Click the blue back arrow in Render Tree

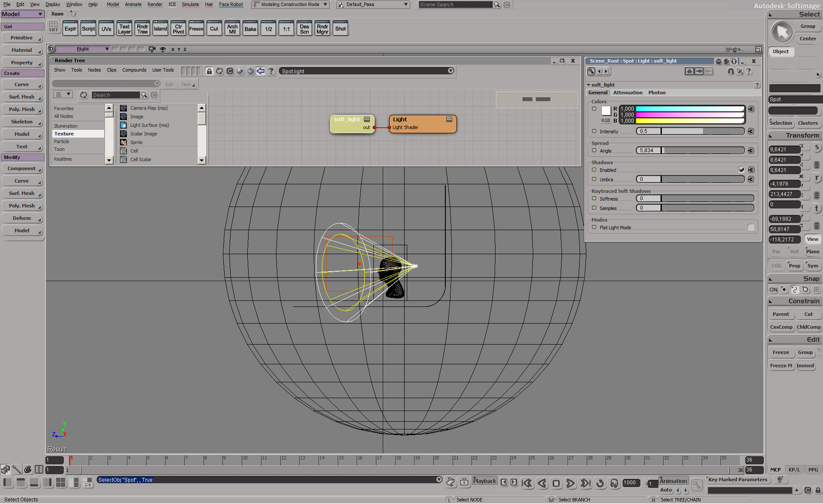pyautogui.click(x=261, y=71)
